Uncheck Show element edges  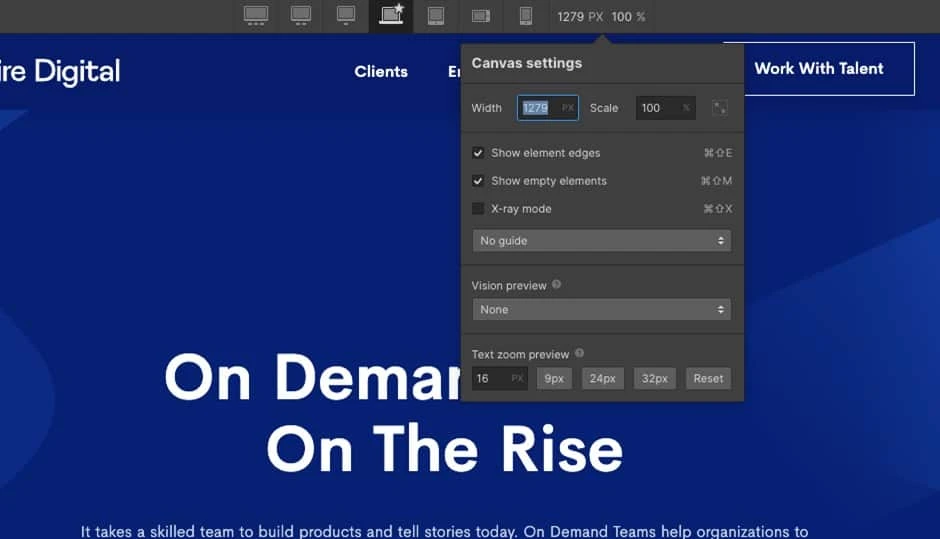click(x=478, y=153)
